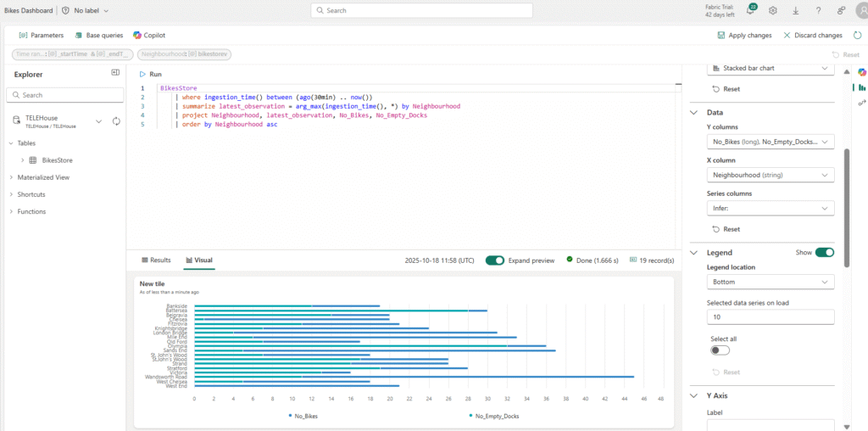Click Apply changes button
The image size is (868, 431).
pyautogui.click(x=744, y=35)
